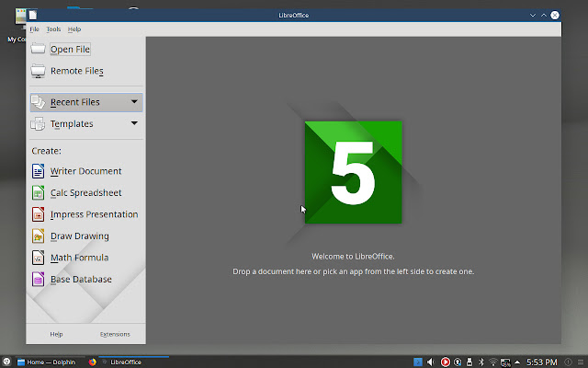Click the Impress Presentation icon
The height and width of the screenshot is (368, 588).
pos(38,214)
